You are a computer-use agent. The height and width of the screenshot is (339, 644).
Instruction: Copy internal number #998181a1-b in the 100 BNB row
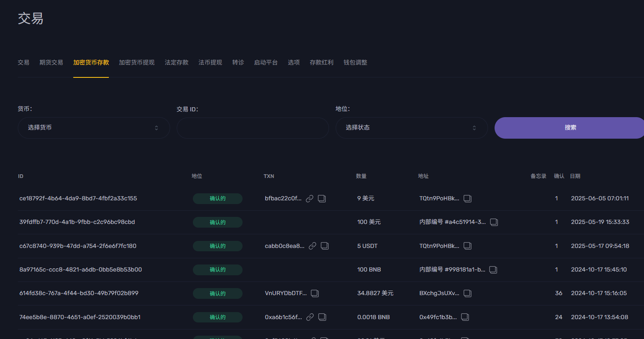(493, 269)
